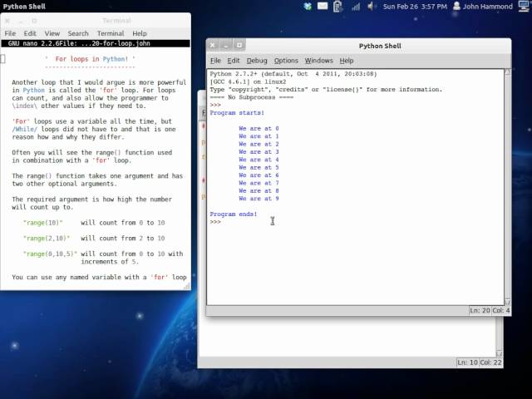
Task: Click the last >>> prompt in Python Shell
Action: point(215,222)
